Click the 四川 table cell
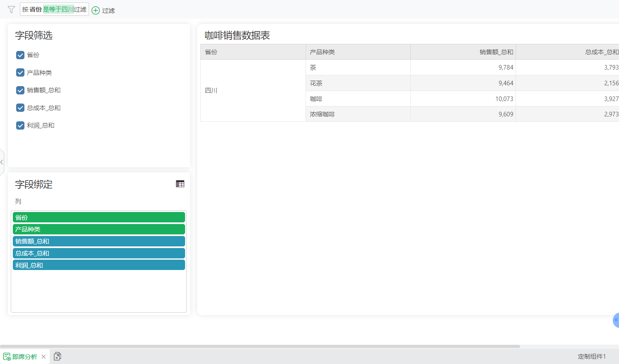The height and width of the screenshot is (364, 619). (253, 91)
